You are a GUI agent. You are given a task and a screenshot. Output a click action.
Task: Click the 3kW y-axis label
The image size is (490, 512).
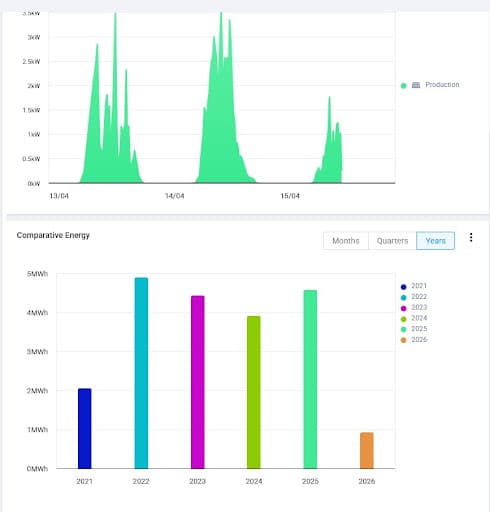[x=34, y=37]
